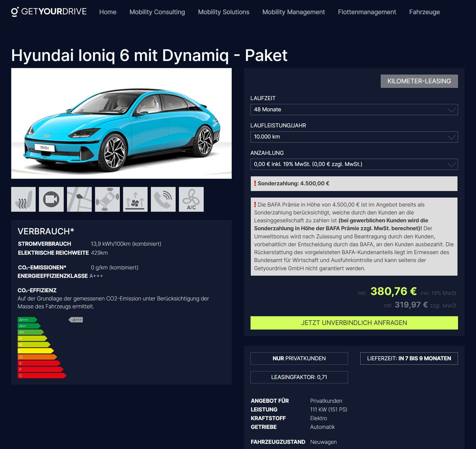Click the Hyundai Ioniq 6 page title
This screenshot has width=476, height=449.
(149, 55)
